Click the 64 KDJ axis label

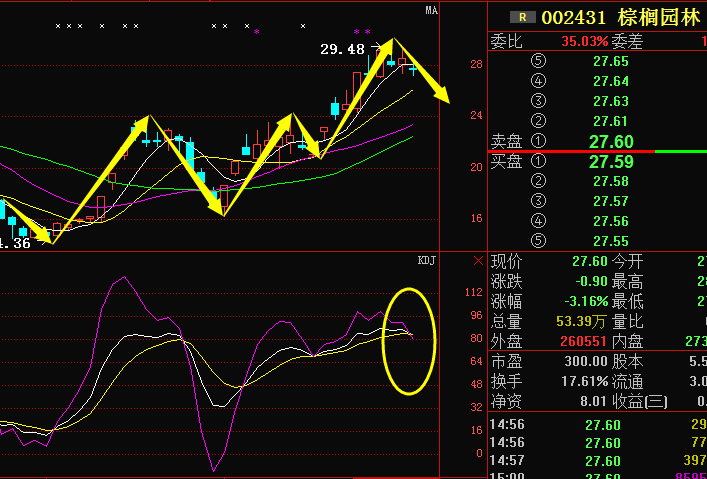tap(476, 361)
